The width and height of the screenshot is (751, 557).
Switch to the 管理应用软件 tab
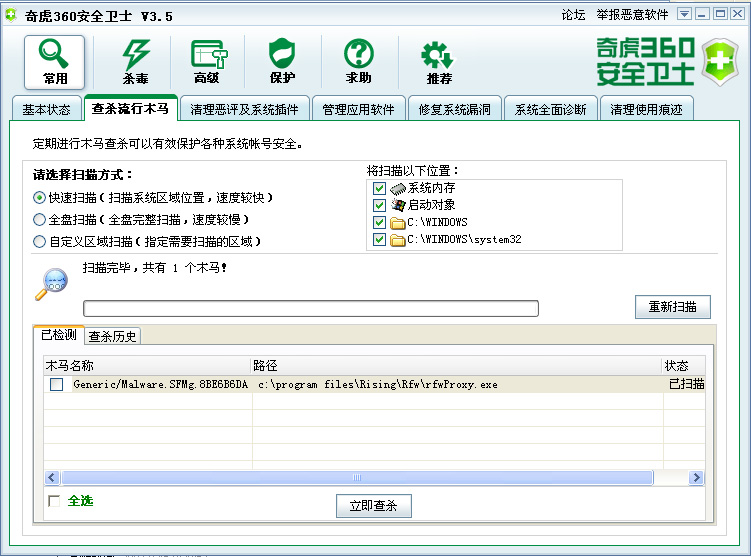pos(358,109)
